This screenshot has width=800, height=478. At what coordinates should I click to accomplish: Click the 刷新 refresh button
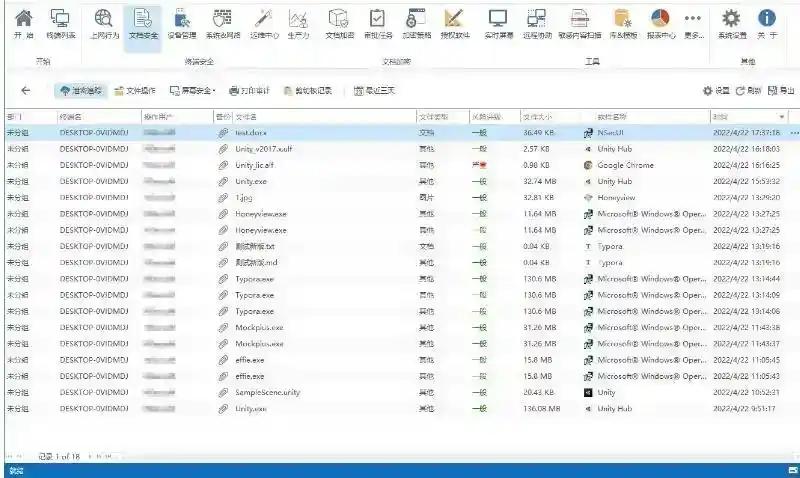coord(748,91)
